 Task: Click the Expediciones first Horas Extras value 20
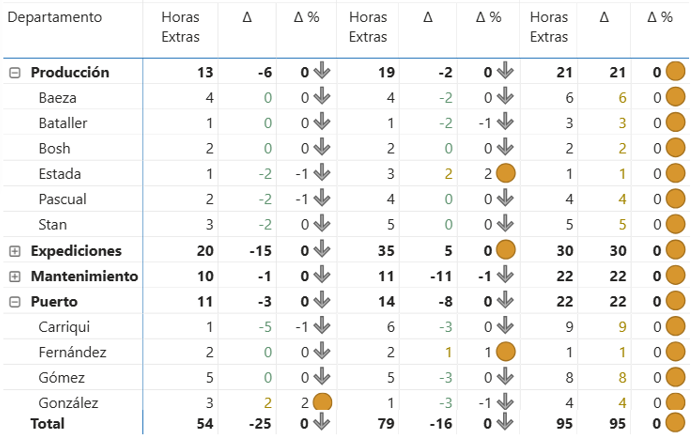(205, 251)
